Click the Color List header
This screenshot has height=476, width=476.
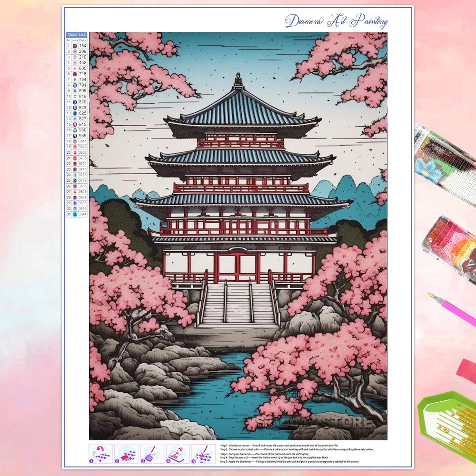point(77,35)
